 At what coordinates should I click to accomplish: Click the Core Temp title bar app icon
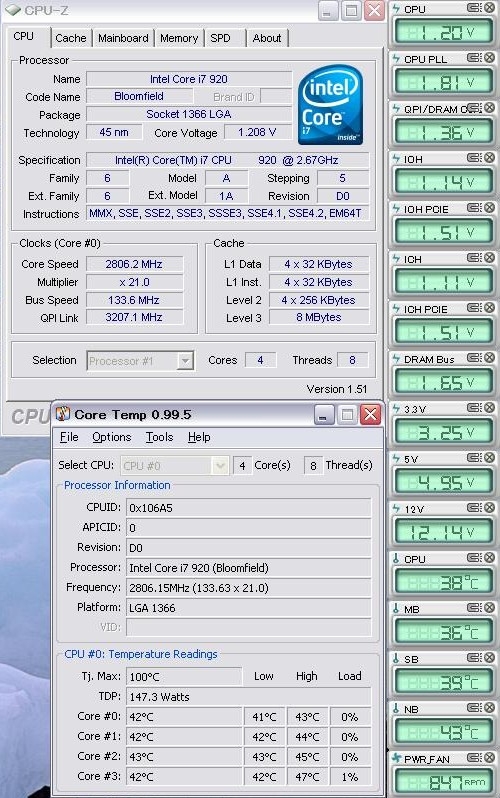tap(63, 414)
